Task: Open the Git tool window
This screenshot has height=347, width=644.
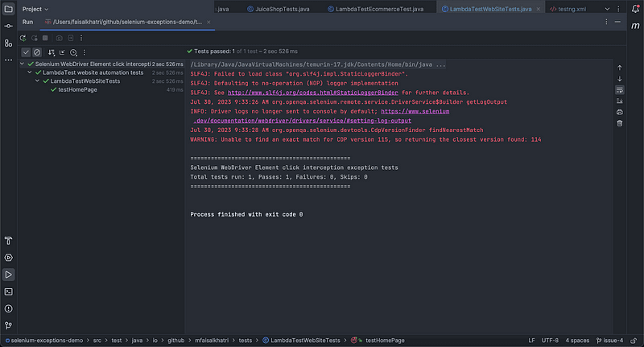Action: click(x=8, y=325)
